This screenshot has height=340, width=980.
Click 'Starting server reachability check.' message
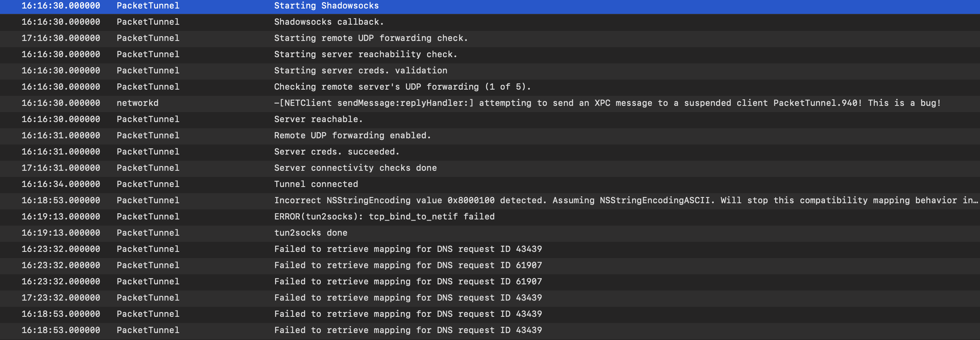tap(366, 54)
